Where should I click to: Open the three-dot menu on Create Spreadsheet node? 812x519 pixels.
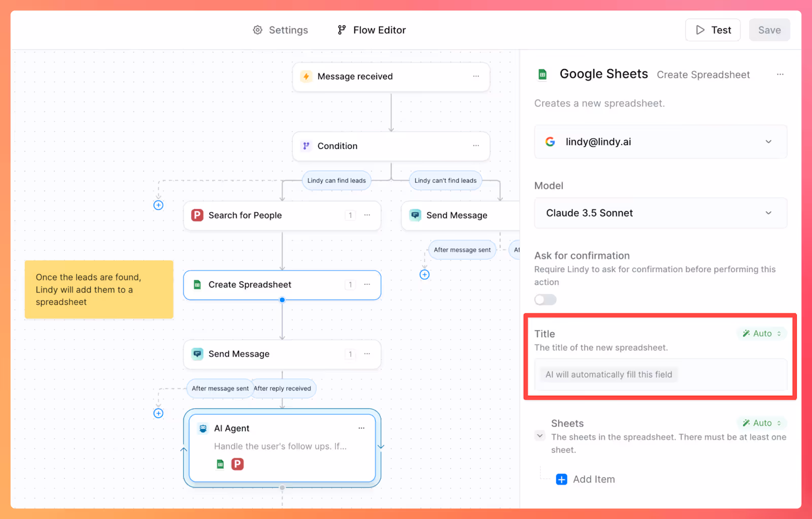pyautogui.click(x=367, y=284)
